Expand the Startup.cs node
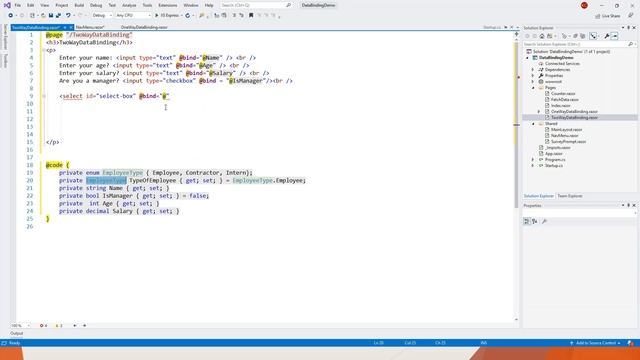 (533, 166)
